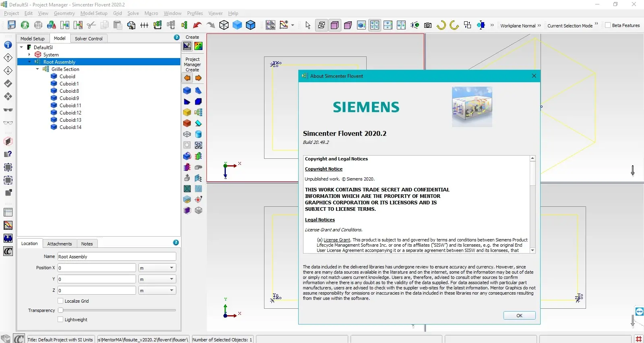Toggle the pink shaded cube view button

[334, 25]
